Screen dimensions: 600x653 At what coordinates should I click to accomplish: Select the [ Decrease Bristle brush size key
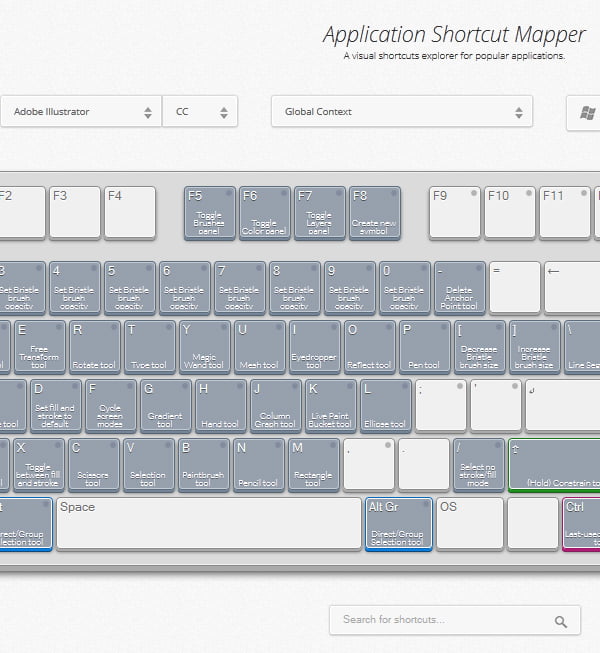click(x=480, y=347)
